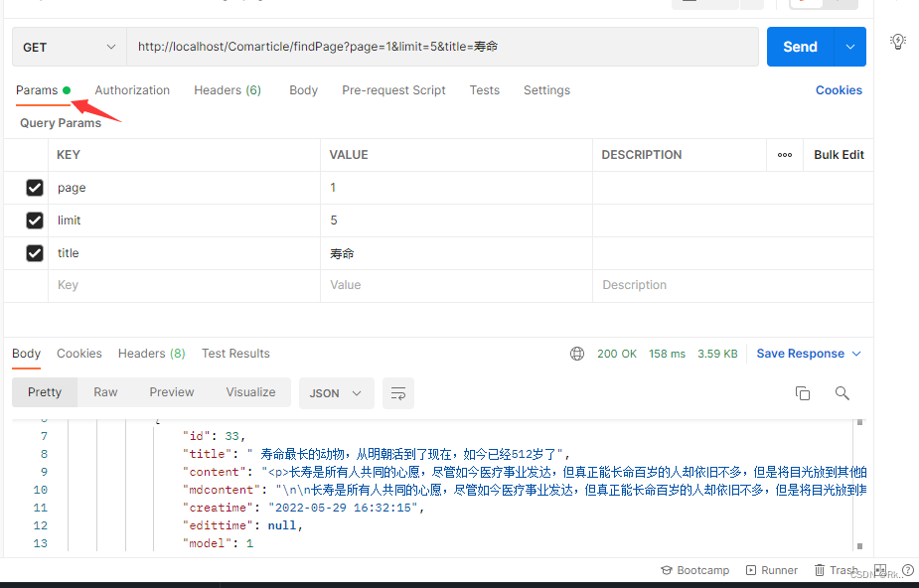919x588 pixels.
Task: Open the Headers (6) request tab
Action: tap(228, 90)
